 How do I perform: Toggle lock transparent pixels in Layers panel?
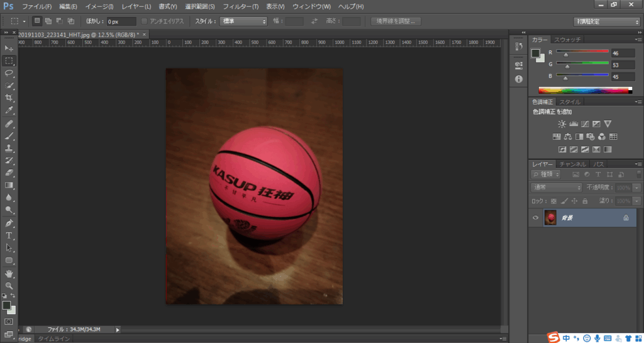pyautogui.click(x=554, y=201)
